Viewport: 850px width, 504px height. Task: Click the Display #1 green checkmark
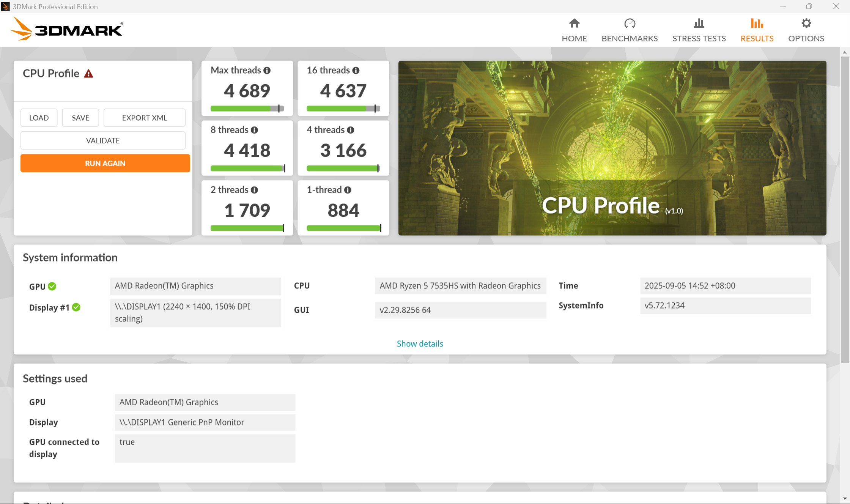coord(76,307)
